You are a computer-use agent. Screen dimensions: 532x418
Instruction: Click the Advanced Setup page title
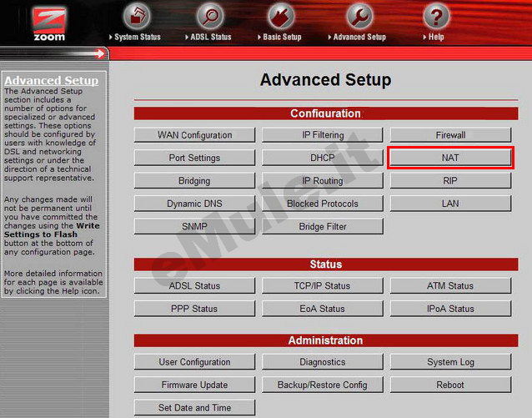325,80
